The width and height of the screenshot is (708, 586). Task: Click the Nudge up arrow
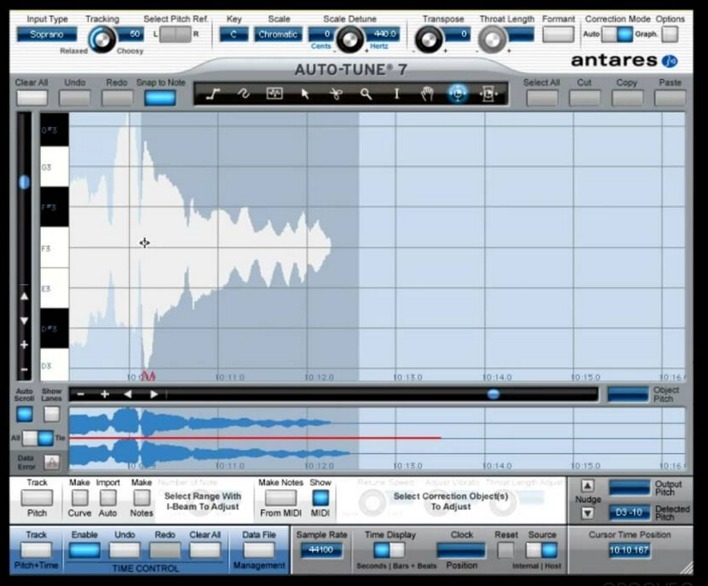click(587, 486)
